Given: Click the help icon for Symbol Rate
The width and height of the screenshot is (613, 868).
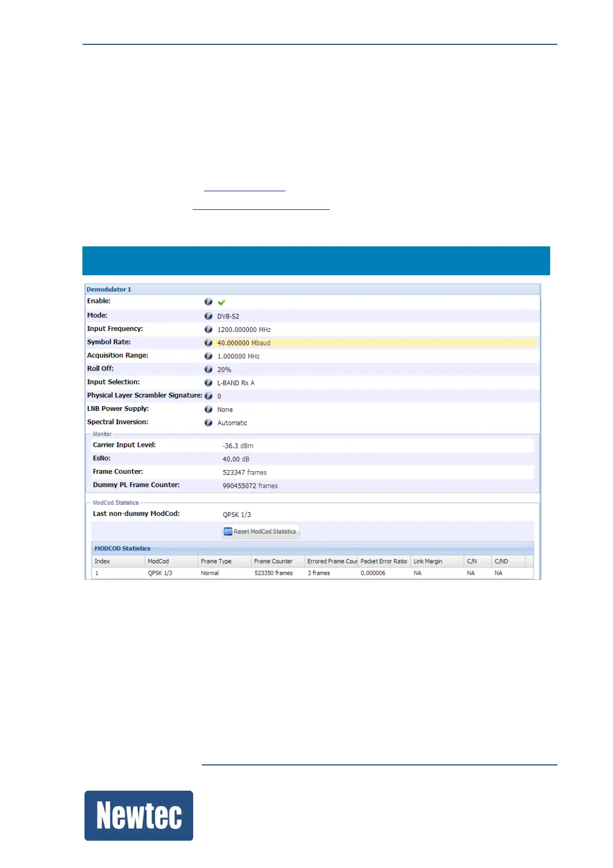Looking at the screenshot, I should pyautogui.click(x=208, y=343).
